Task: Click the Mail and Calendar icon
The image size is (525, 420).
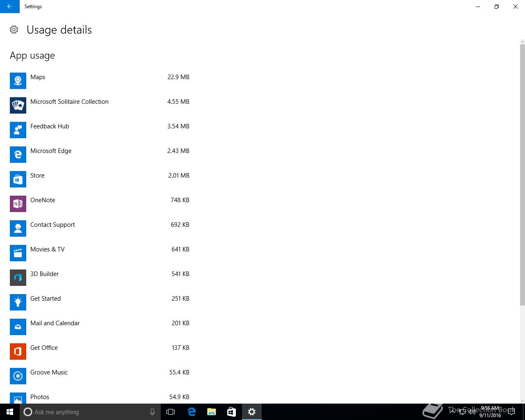Action: 18,327
